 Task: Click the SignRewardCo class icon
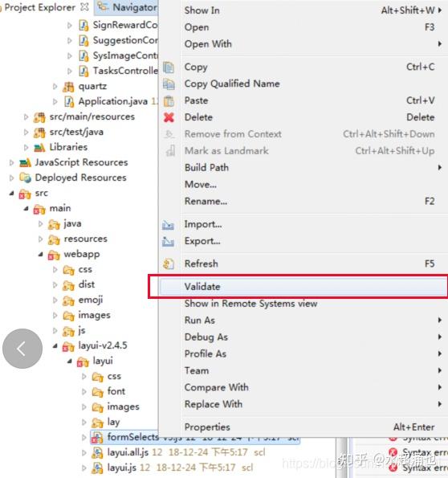tap(83, 25)
